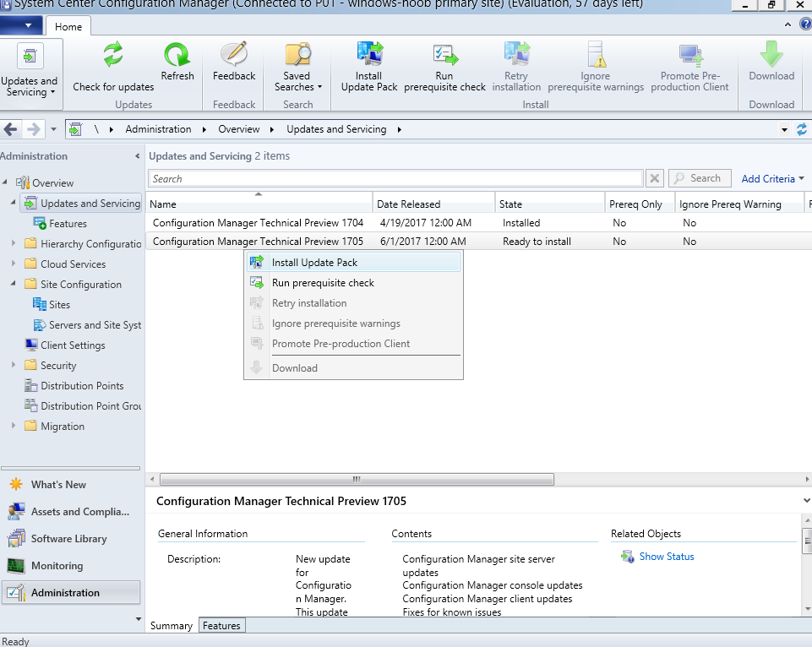Choose Install Update Pack from context menu

[x=354, y=263]
